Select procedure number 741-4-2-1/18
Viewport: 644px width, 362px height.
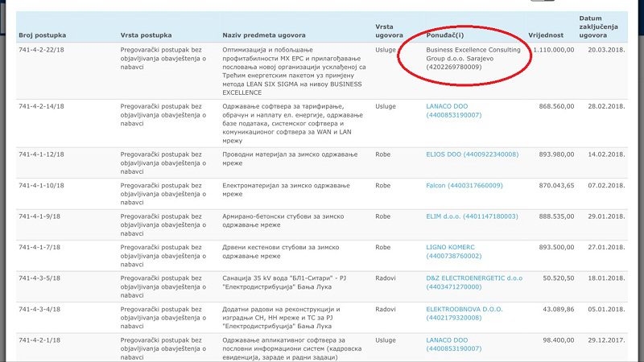pyautogui.click(x=39, y=340)
